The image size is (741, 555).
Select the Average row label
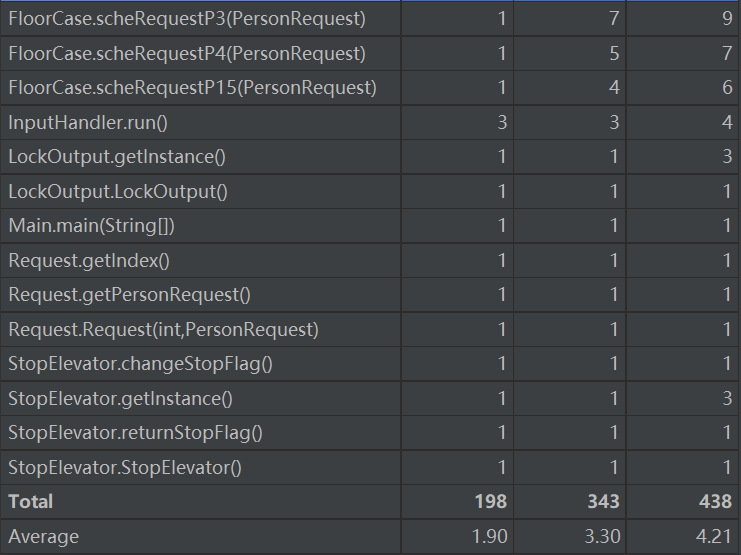click(x=44, y=537)
